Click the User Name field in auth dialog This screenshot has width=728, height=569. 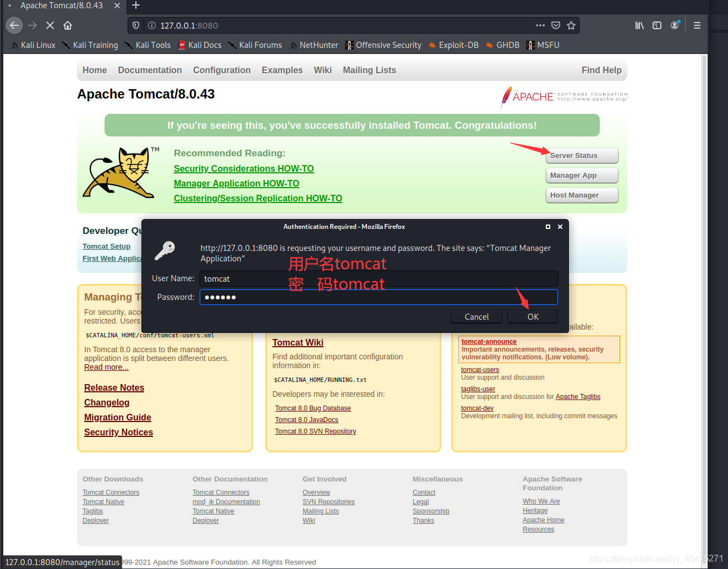click(379, 278)
